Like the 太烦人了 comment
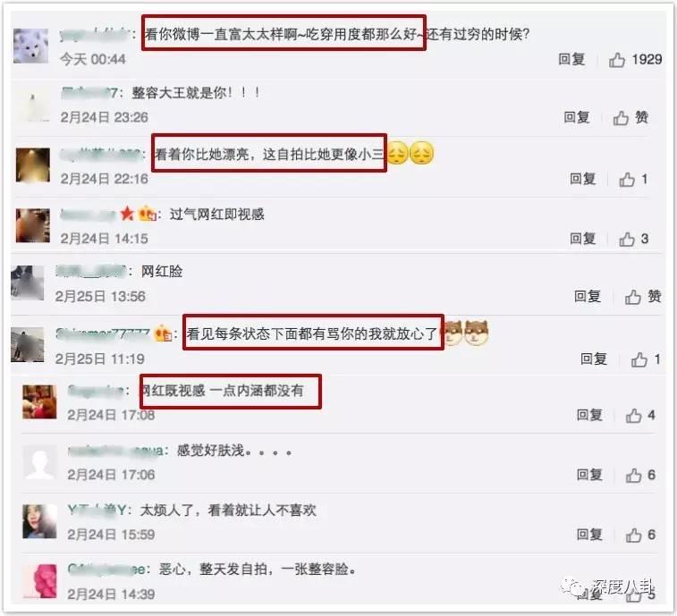Screen dimensions: 677x616 pyautogui.click(x=640, y=536)
